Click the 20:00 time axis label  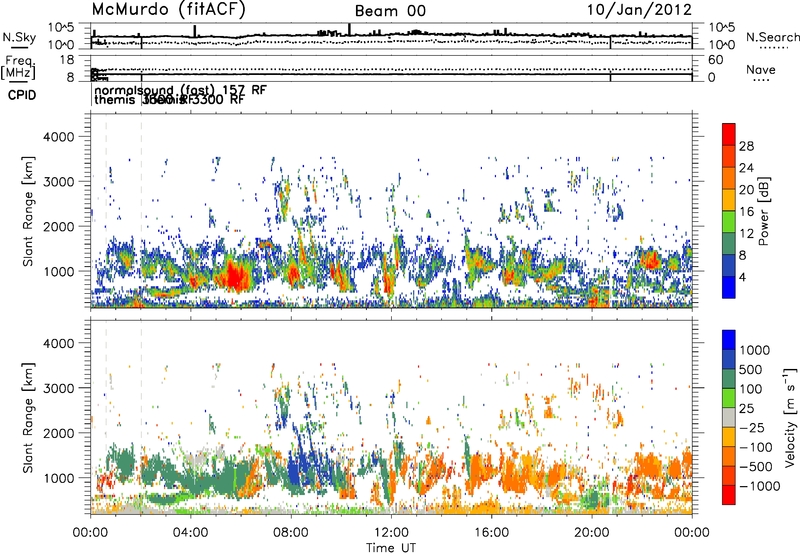(x=591, y=533)
